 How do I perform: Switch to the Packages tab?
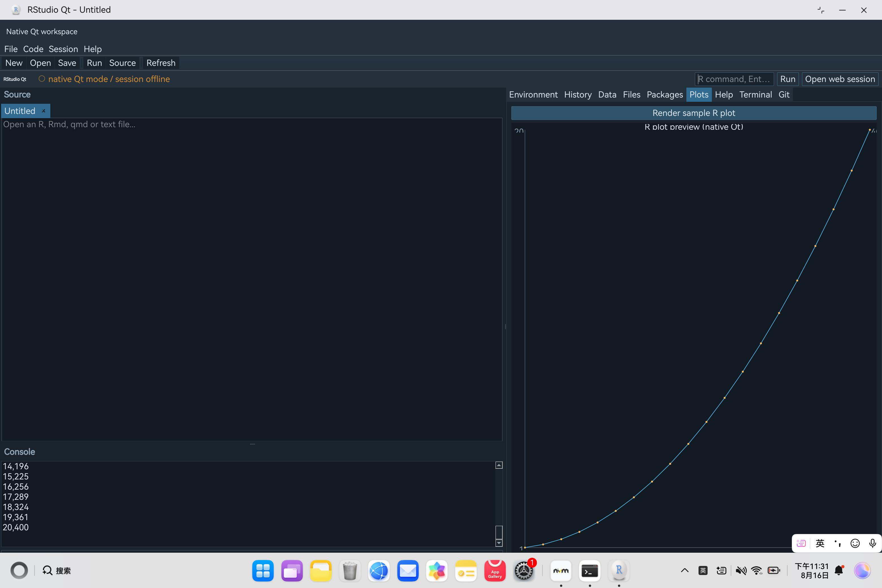coord(665,94)
